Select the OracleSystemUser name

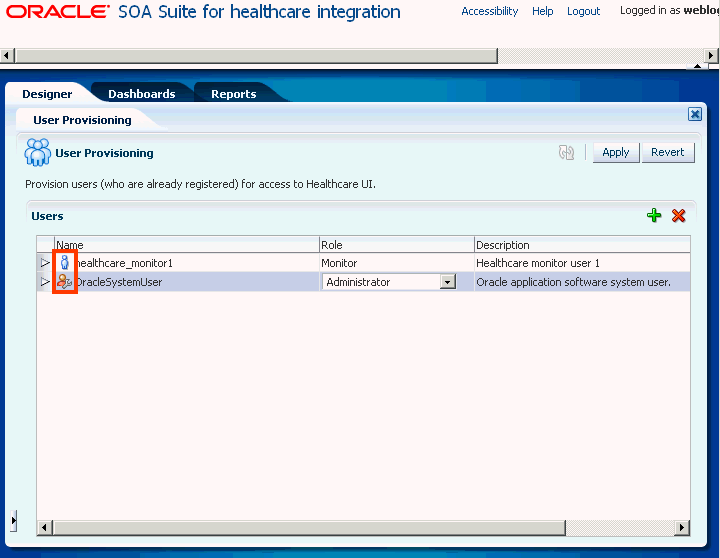click(118, 282)
